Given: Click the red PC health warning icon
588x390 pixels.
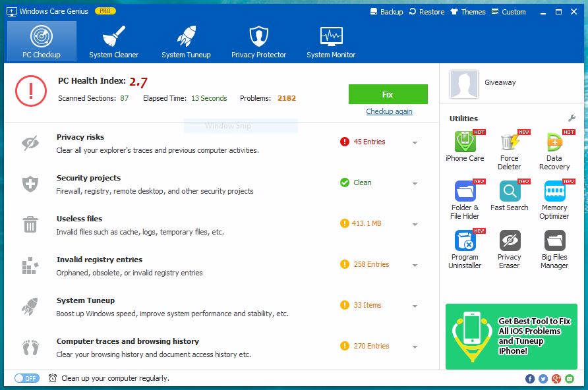Looking at the screenshot, I should pos(31,91).
